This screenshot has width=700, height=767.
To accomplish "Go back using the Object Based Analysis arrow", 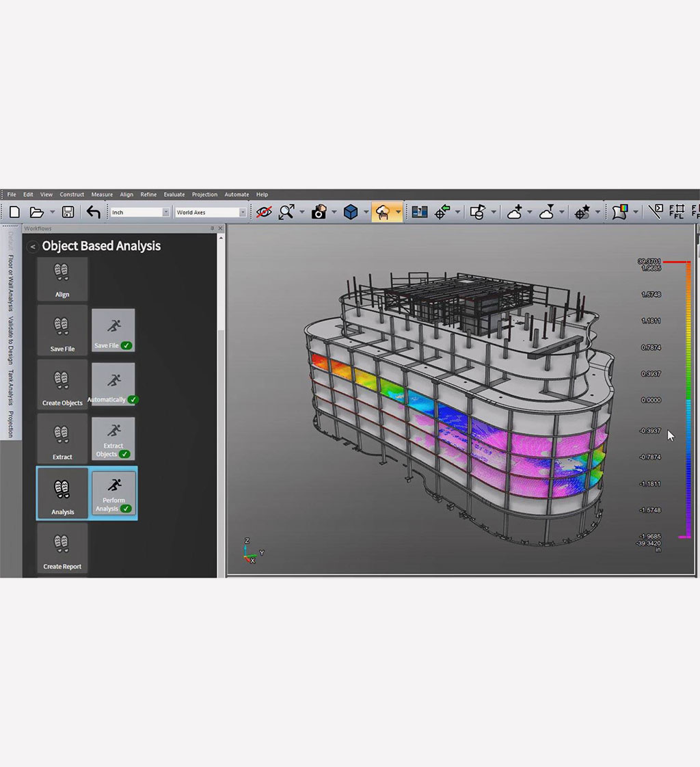I will 31,246.
